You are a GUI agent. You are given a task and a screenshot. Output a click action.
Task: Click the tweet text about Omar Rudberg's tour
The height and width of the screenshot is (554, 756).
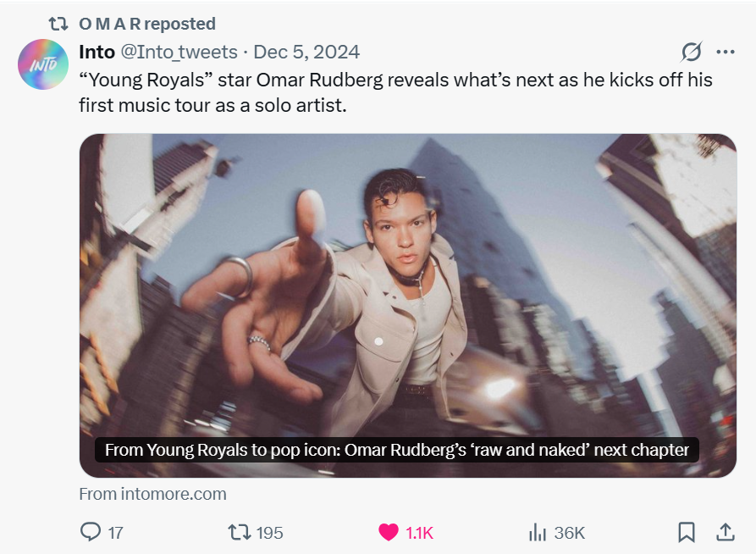395,92
